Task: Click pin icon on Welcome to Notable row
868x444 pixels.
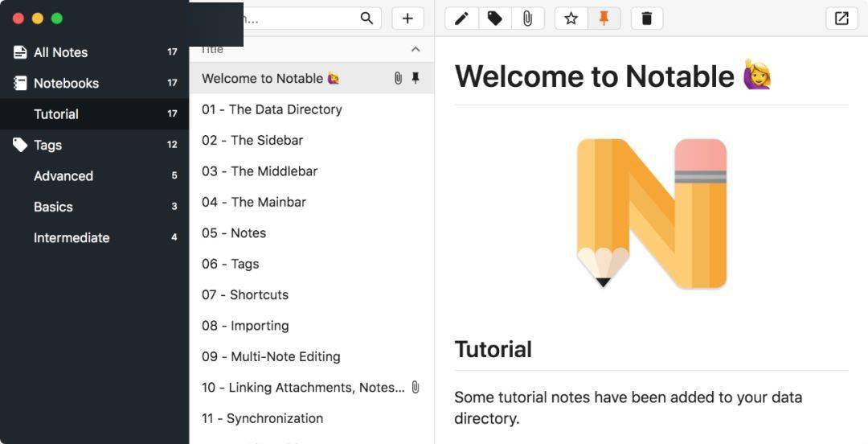Action: [x=416, y=78]
